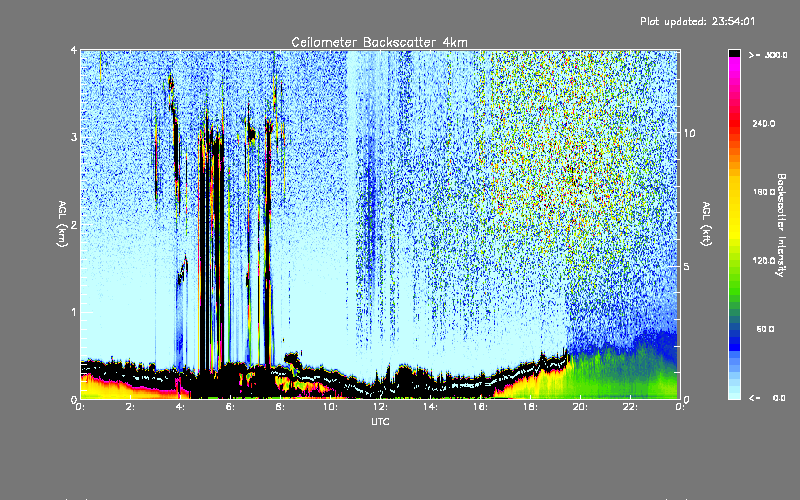
Task: Click the x-axis tick label '4:'
Action: click(181, 407)
